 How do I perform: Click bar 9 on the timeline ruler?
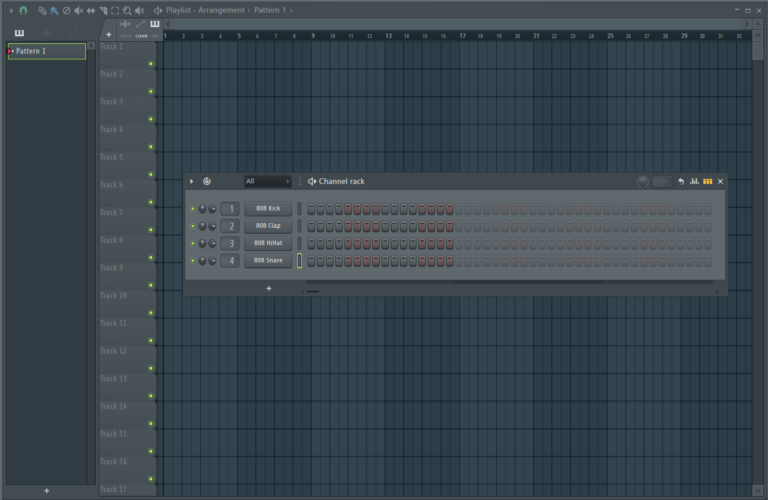click(x=313, y=36)
